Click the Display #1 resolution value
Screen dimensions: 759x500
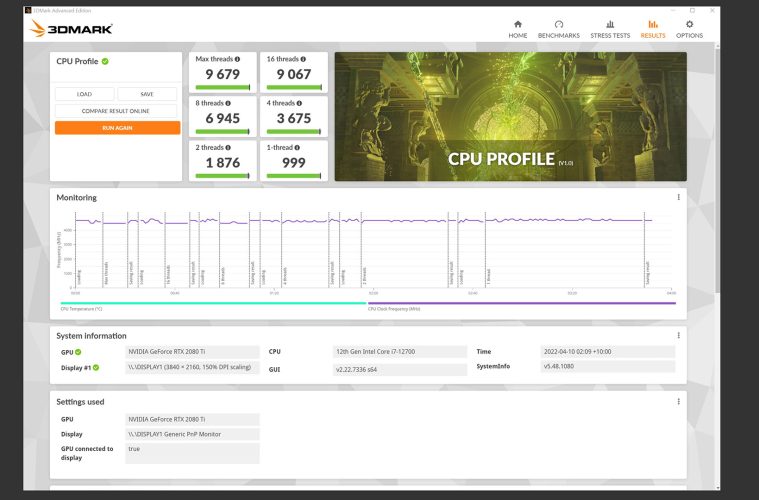point(193,367)
